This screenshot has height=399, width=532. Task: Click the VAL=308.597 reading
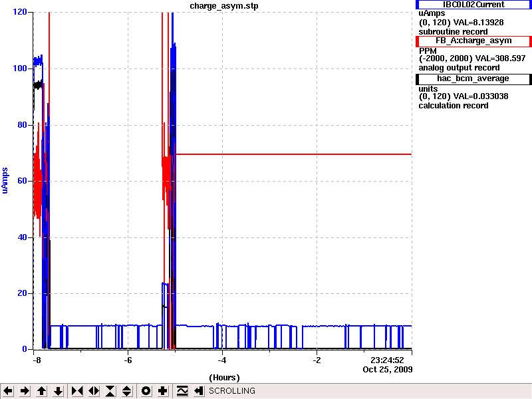coord(501,59)
